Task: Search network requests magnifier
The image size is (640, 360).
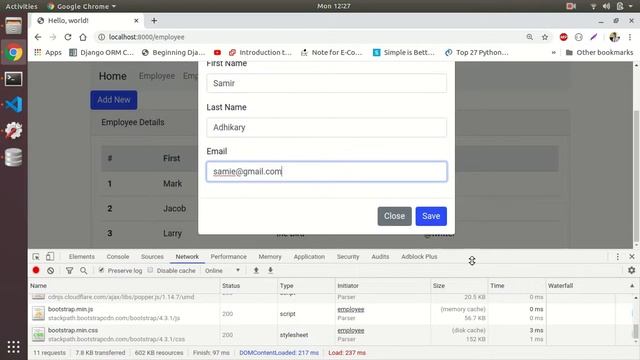Action: pos(84,270)
